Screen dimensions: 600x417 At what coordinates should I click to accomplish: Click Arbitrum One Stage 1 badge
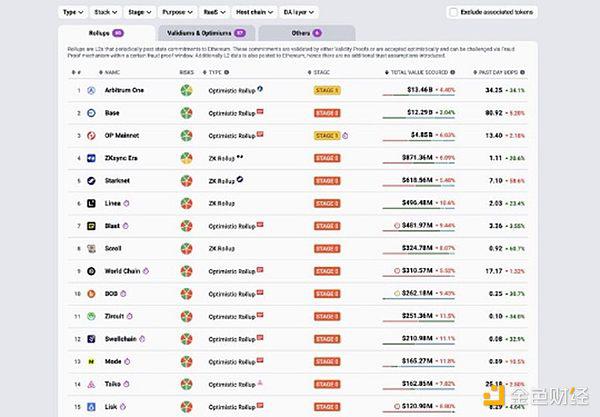coord(327,91)
